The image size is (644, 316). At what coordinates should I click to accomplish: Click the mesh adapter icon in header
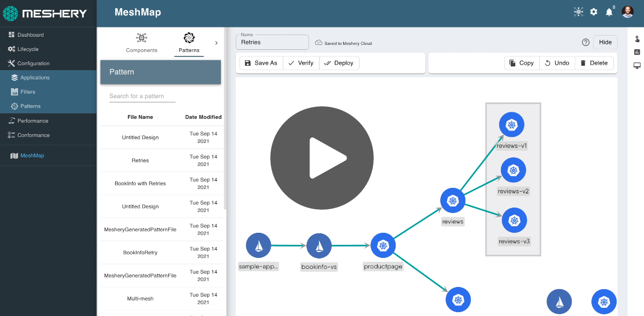[x=578, y=12]
